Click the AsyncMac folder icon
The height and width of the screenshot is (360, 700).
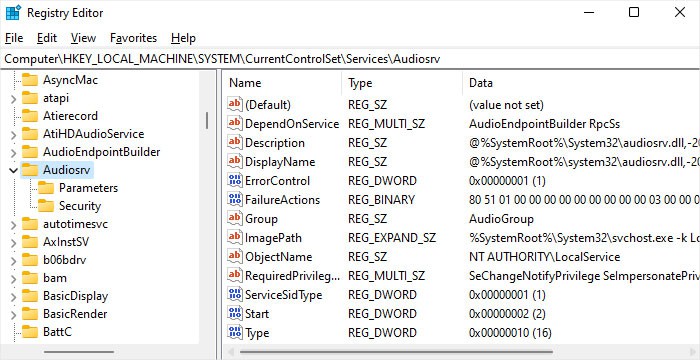tap(30, 80)
